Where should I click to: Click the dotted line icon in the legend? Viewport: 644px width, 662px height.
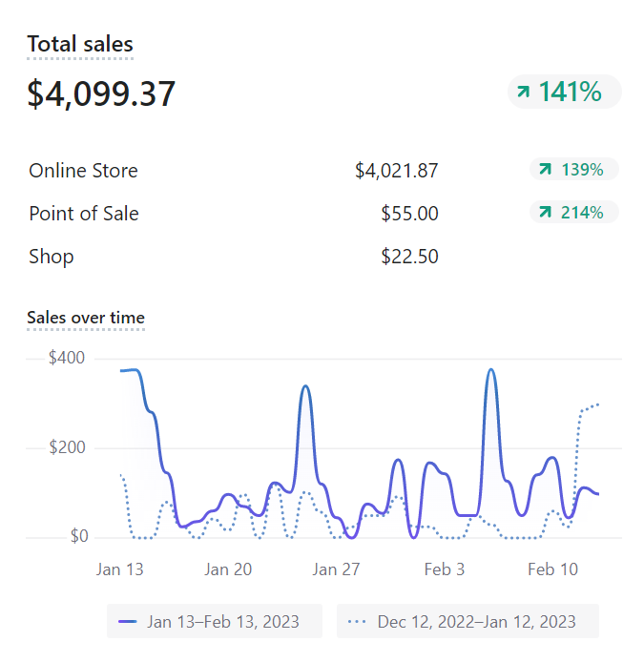[357, 622]
